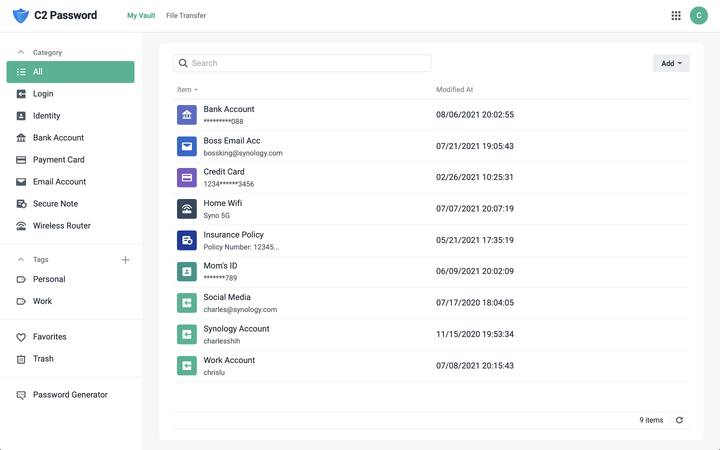Viewport: 720px width, 450px height.
Task: Switch to the File Transfer tab
Action: (186, 16)
